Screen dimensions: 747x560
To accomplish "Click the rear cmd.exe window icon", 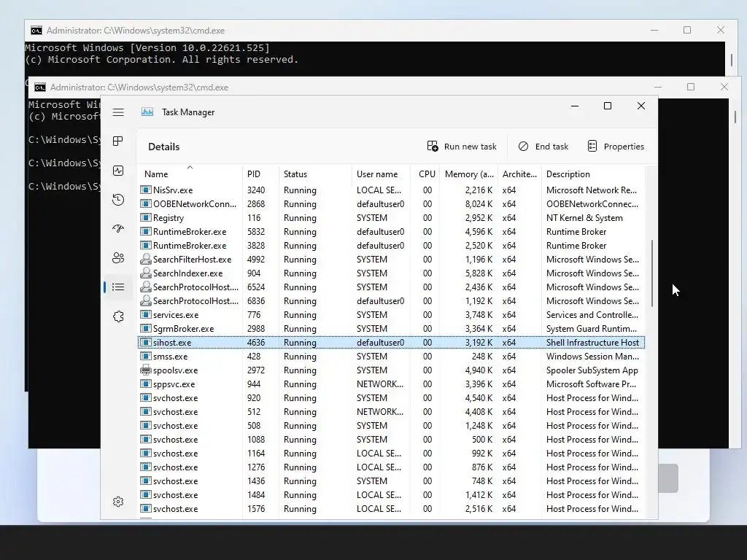I will click(36, 31).
